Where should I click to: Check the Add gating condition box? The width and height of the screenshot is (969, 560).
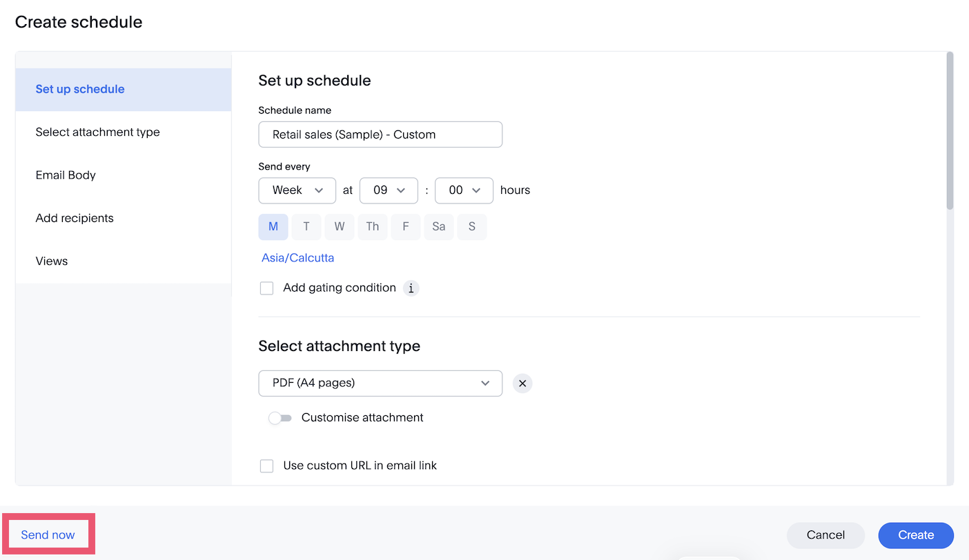[266, 288]
